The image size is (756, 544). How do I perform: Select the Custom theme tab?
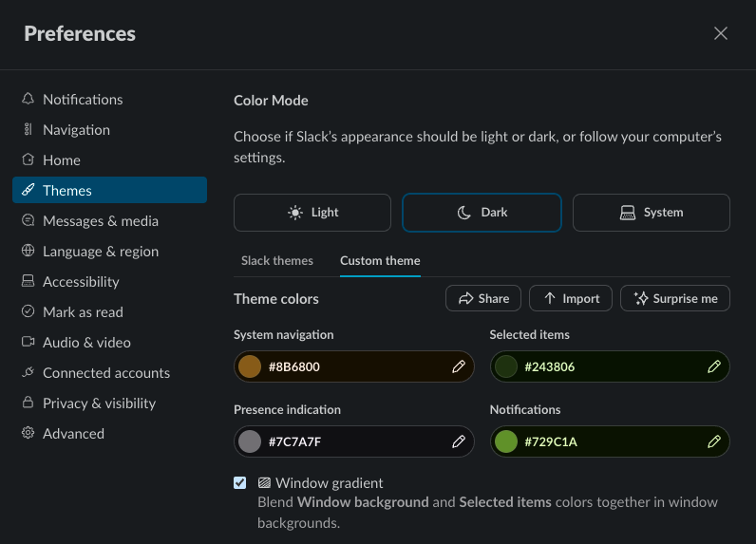point(380,261)
